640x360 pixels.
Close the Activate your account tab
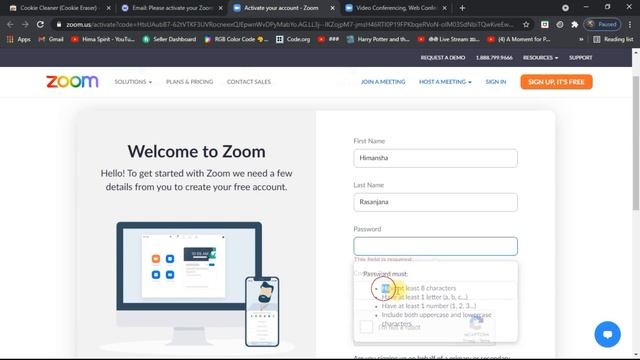pos(333,8)
